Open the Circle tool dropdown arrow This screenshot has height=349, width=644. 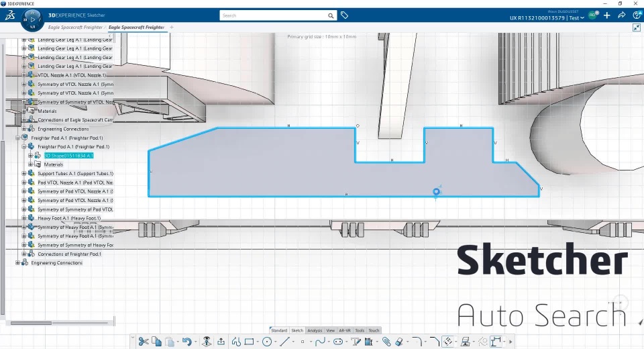coord(275,342)
